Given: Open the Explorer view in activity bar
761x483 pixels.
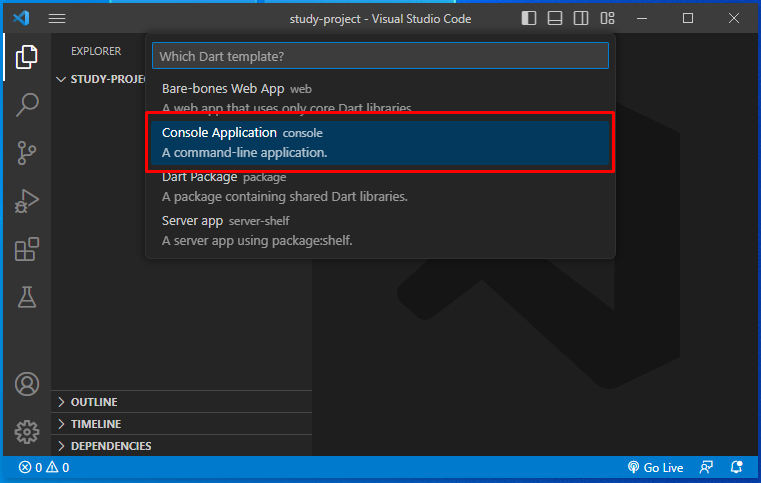Looking at the screenshot, I should point(27,57).
